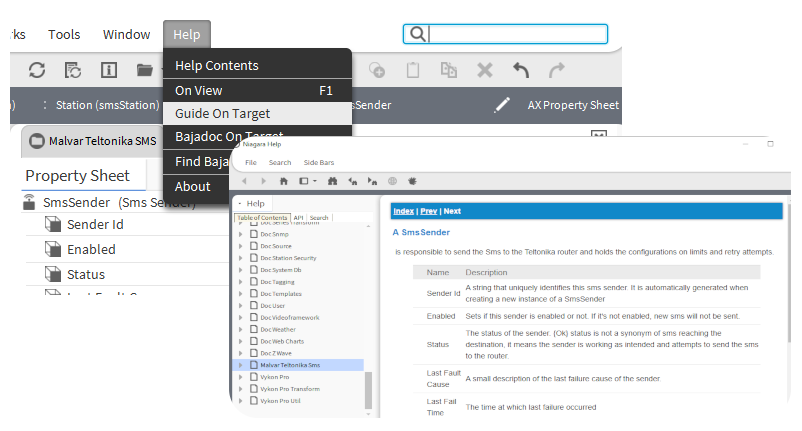Click the Duplicate icon with plus sign
The height and width of the screenshot is (431, 802).
pyautogui.click(x=377, y=70)
